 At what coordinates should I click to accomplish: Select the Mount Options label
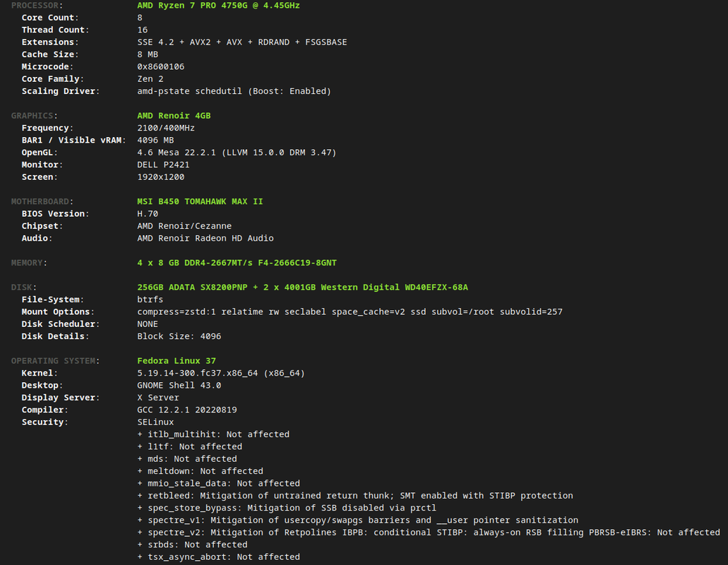click(x=58, y=312)
